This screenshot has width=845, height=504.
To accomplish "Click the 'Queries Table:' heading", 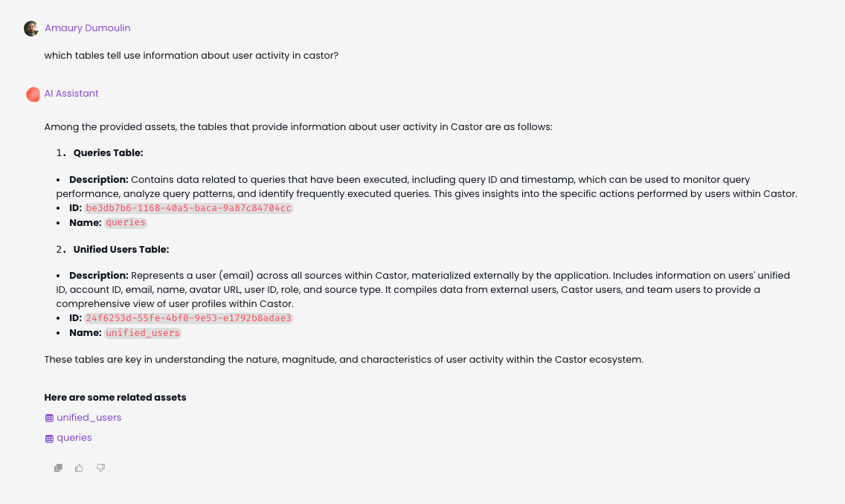I will pos(108,153).
